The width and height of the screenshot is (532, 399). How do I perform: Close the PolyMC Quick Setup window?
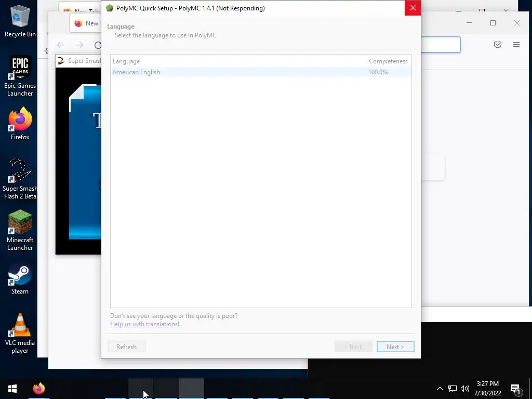413,8
